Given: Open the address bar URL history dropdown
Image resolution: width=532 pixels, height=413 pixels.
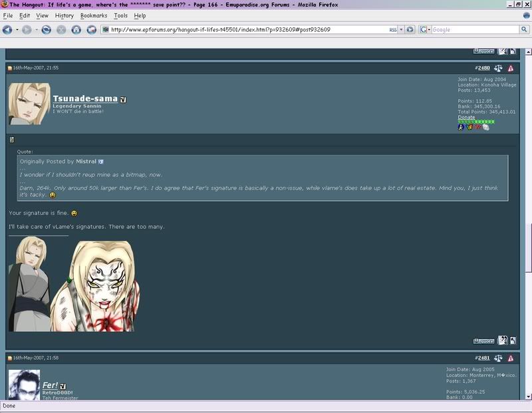Looking at the screenshot, I should 401,29.
